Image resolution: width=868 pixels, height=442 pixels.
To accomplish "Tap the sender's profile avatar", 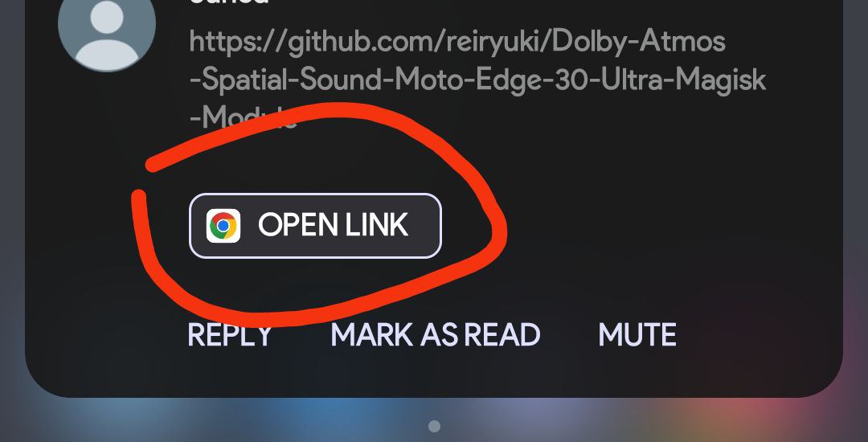I will (107, 27).
